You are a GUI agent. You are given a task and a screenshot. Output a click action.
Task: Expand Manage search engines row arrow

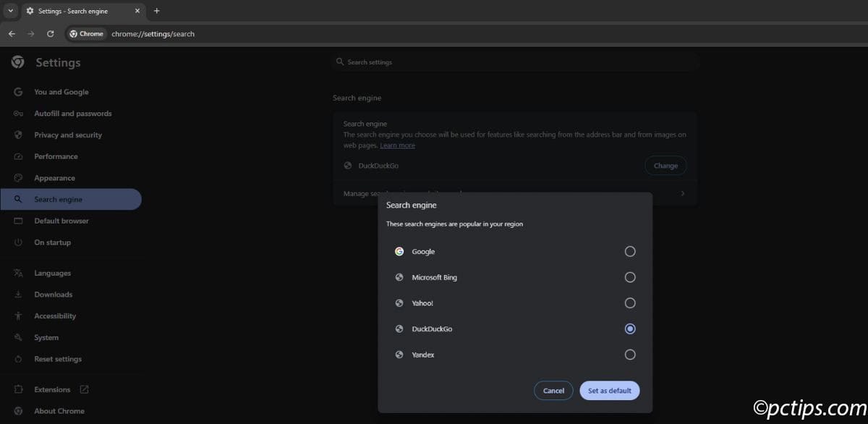coord(683,194)
